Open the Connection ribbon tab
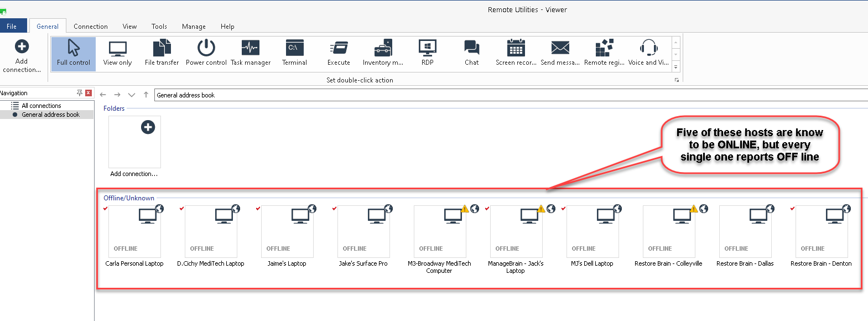Viewport: 868px width, 321px height. pyautogui.click(x=91, y=27)
